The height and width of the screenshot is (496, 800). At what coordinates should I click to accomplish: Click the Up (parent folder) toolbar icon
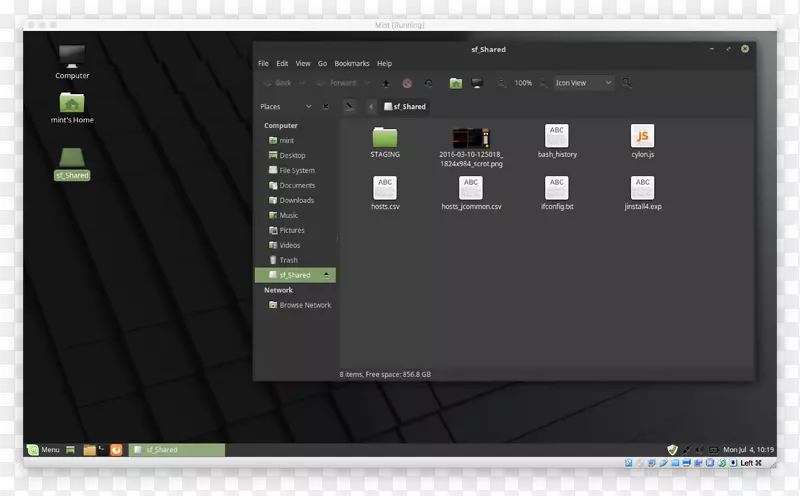386,83
